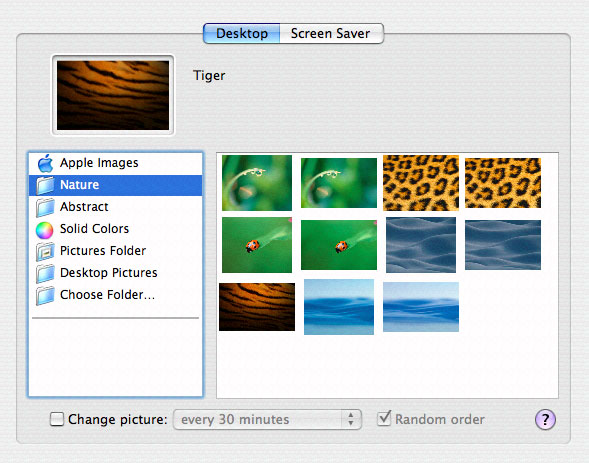Select the tiger stripes thumbnail in grid

click(x=257, y=307)
